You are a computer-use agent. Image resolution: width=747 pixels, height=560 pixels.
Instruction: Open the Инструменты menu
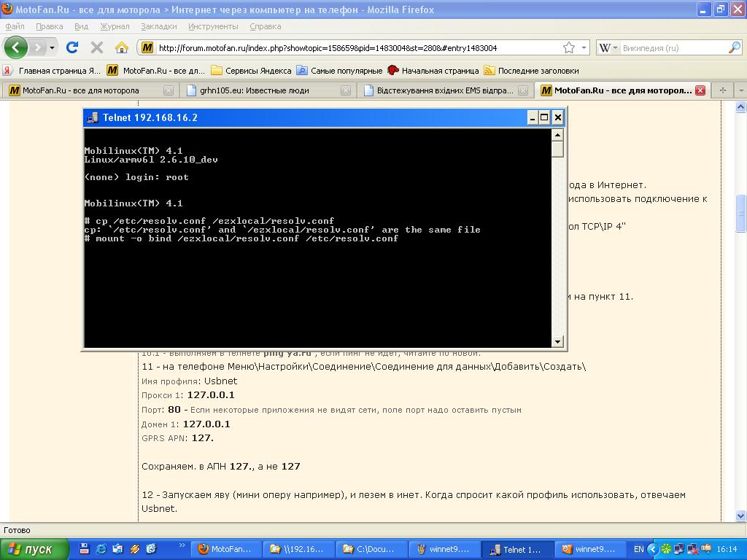coord(213,27)
